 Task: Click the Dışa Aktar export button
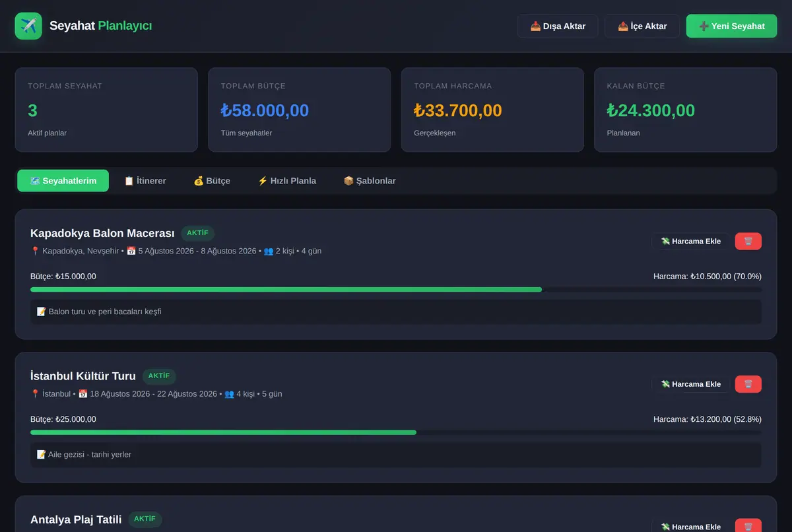click(558, 26)
